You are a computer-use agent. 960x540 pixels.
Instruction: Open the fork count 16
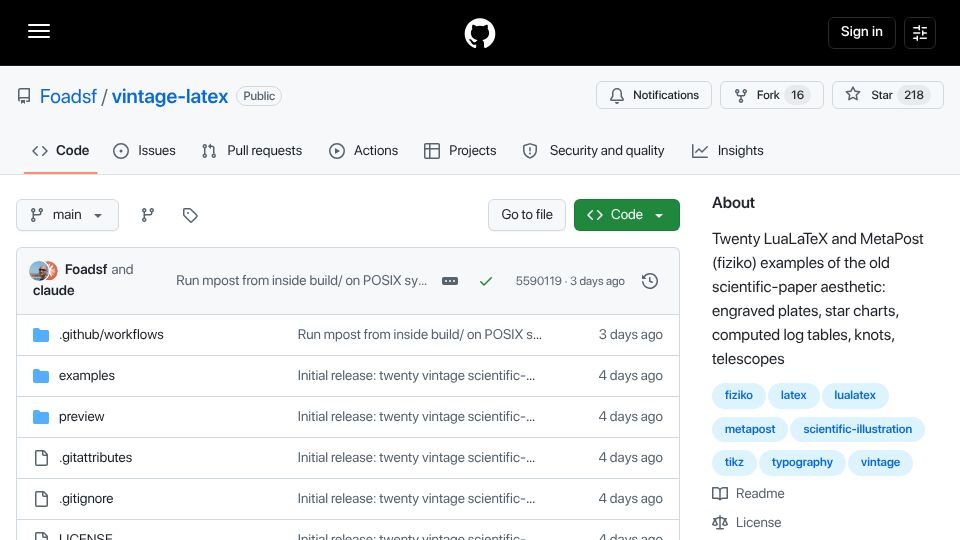click(797, 95)
